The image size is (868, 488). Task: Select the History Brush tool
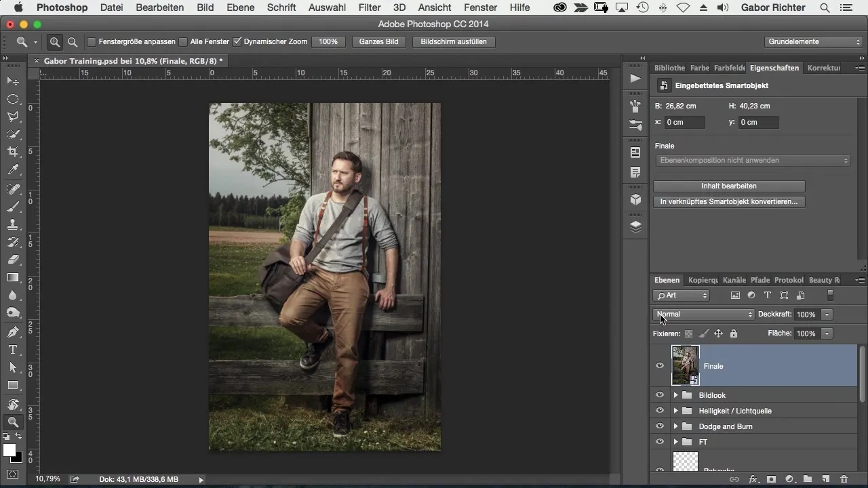(x=13, y=242)
